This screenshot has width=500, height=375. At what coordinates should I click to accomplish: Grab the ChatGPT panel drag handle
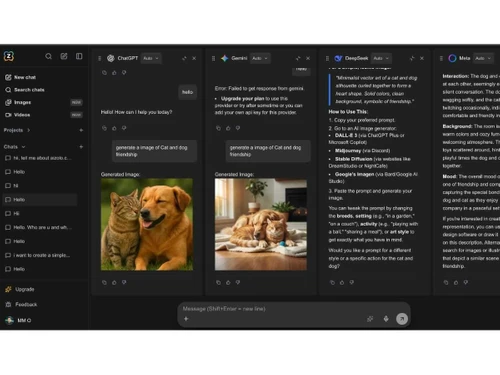coord(99,58)
